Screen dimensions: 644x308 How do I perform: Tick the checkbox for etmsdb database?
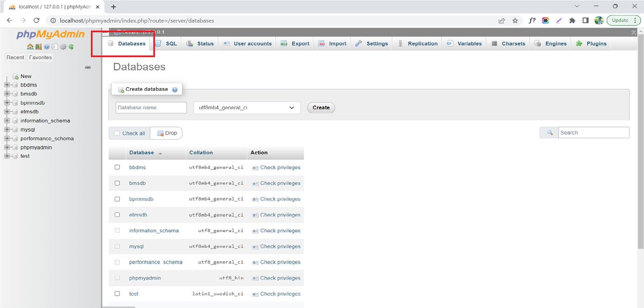coord(117,215)
